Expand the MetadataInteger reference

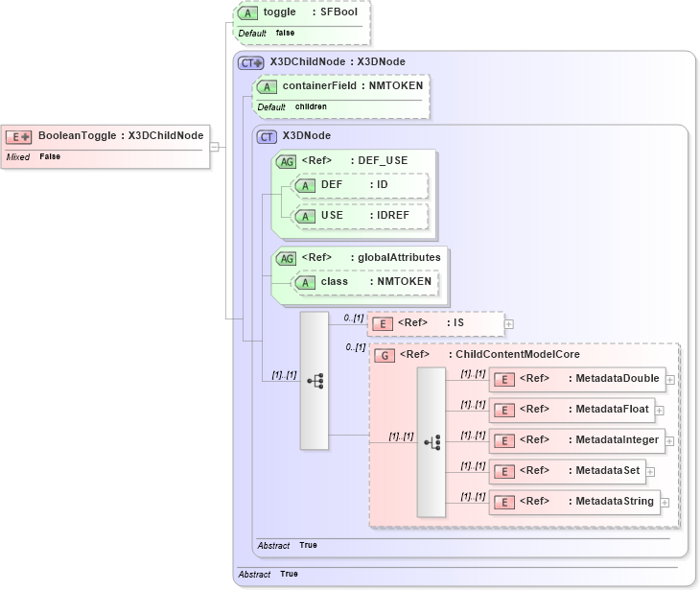click(669, 441)
